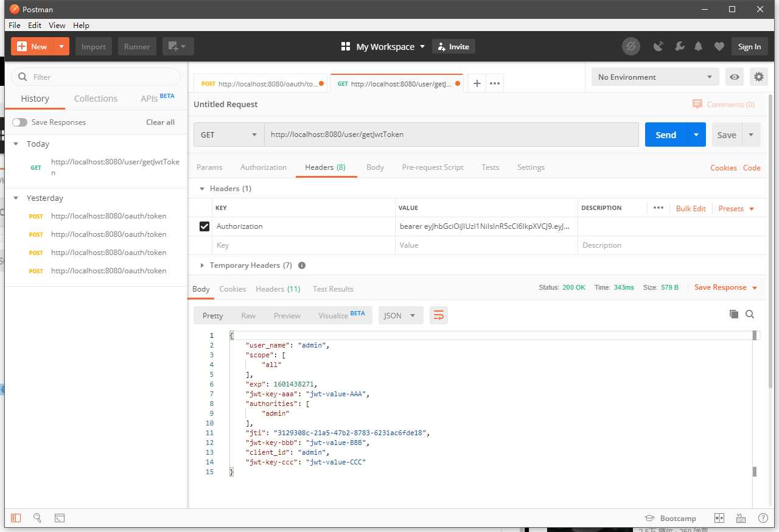Open Bootcamp in status bar
This screenshot has height=532, width=779.
670,518
